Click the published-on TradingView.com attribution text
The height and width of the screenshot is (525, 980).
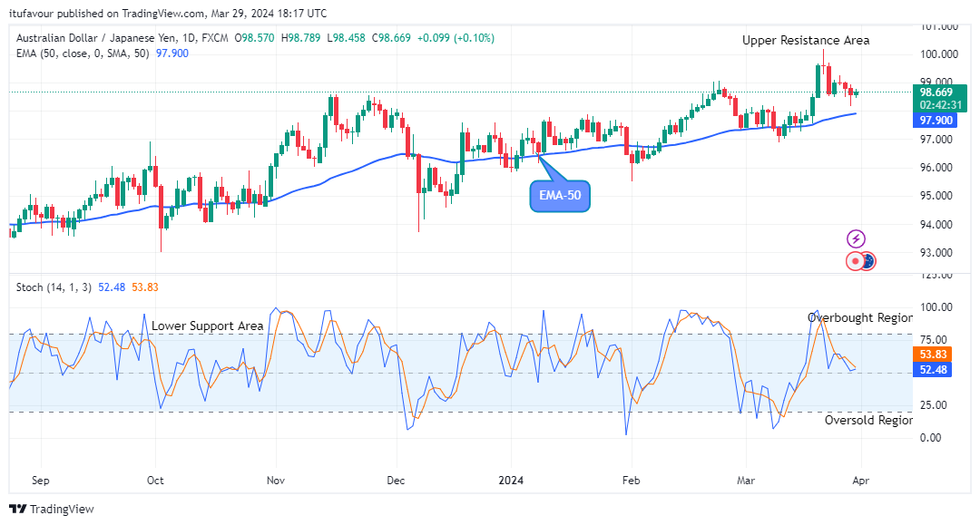tap(168, 13)
